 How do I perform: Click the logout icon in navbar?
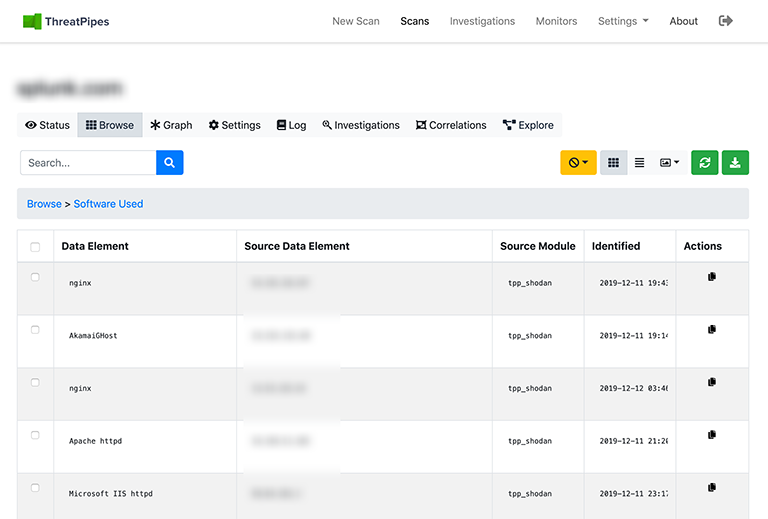[725, 21]
